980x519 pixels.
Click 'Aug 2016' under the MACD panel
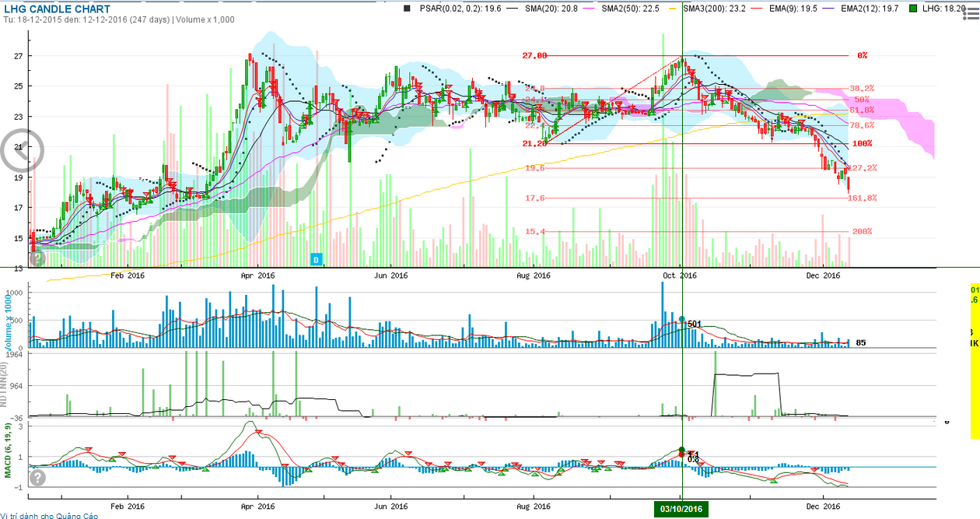(x=533, y=505)
